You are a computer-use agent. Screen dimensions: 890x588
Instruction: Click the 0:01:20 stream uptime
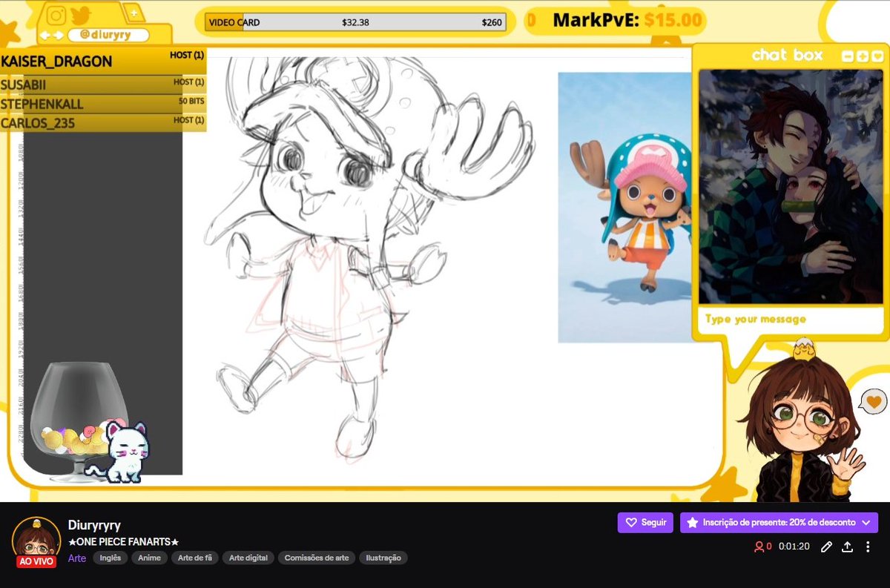[x=794, y=546]
